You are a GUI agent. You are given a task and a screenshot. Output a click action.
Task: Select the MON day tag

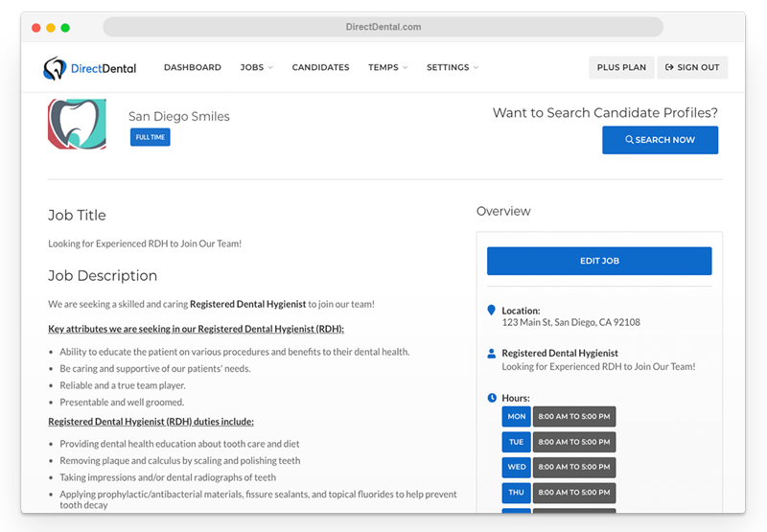(516, 417)
